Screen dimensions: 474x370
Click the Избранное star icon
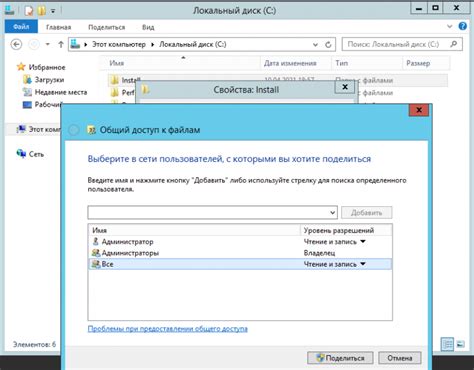21,67
